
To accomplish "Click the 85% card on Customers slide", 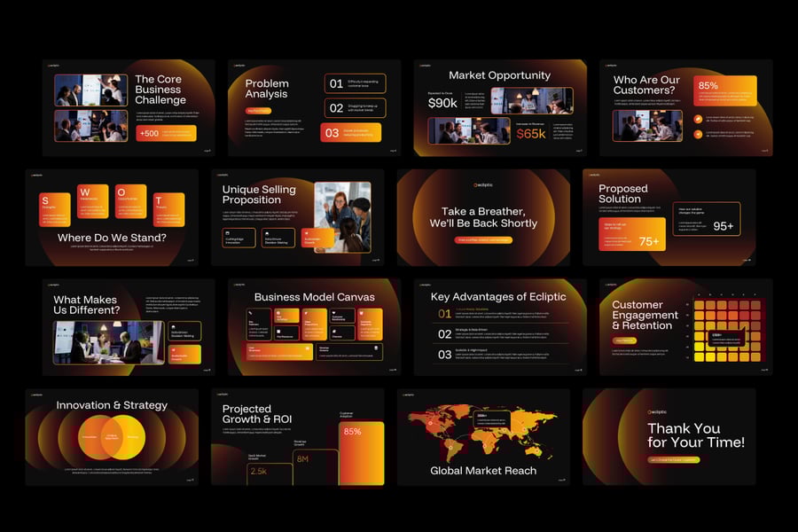I will click(x=726, y=90).
